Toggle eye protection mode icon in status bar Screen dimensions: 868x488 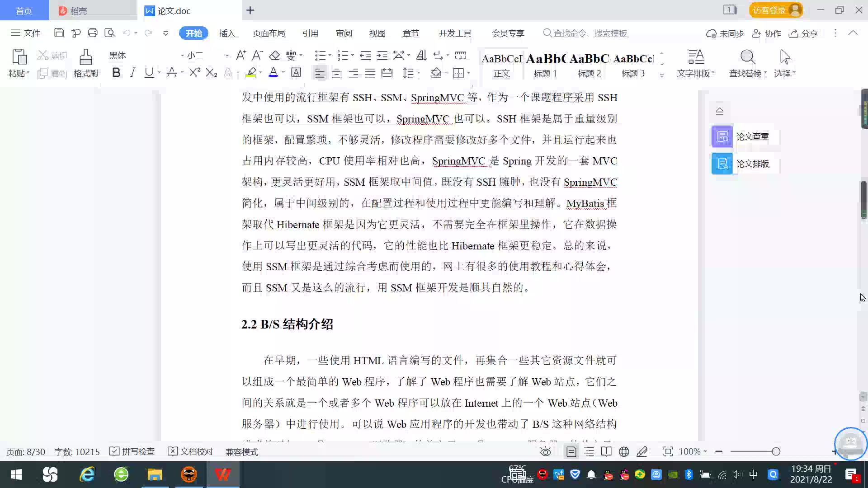tap(546, 451)
